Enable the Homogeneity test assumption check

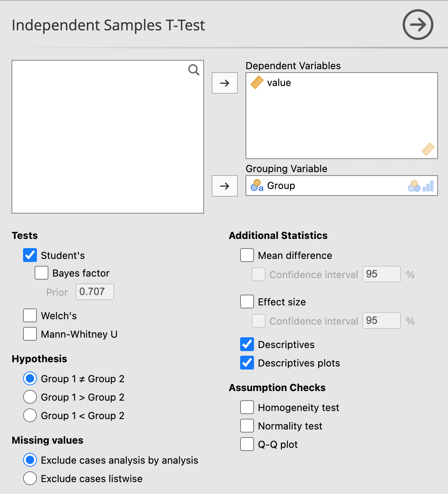247,407
